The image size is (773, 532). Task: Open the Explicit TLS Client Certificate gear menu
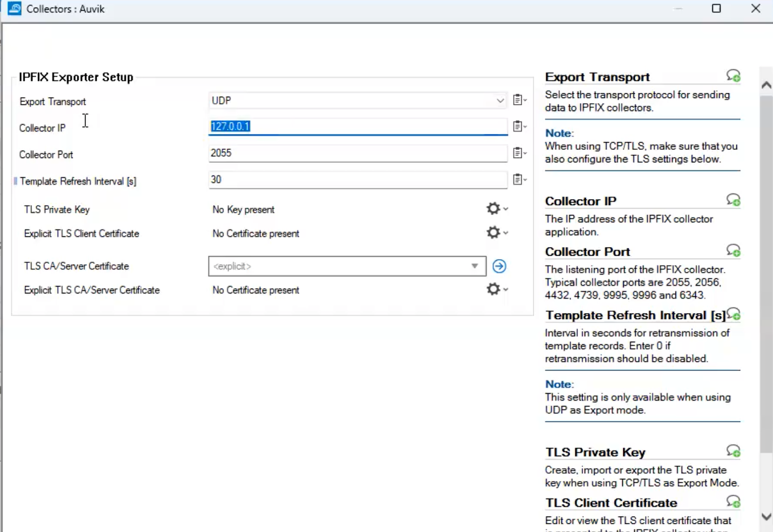(x=497, y=232)
